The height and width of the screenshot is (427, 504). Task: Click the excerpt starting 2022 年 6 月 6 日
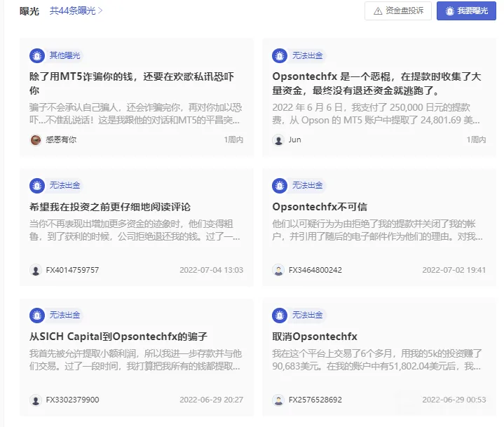click(376, 114)
